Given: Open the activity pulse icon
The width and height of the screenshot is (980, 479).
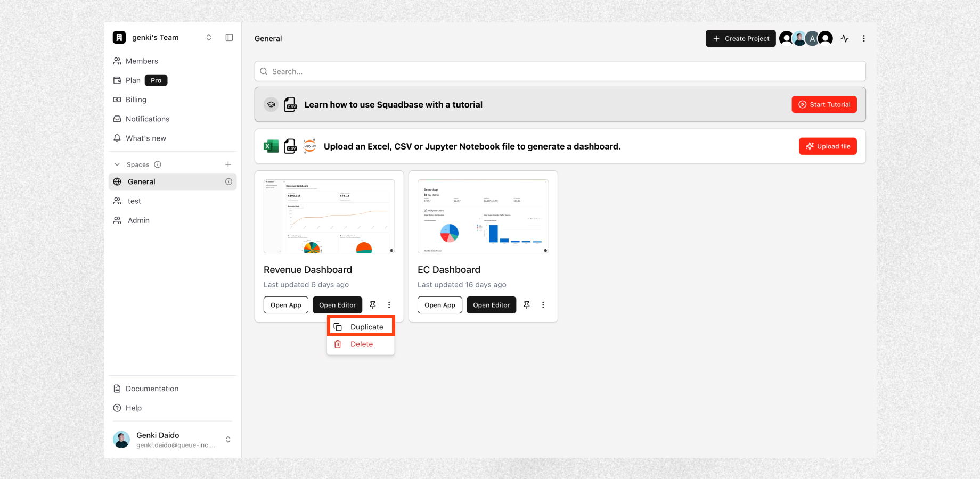Looking at the screenshot, I should pos(845,38).
